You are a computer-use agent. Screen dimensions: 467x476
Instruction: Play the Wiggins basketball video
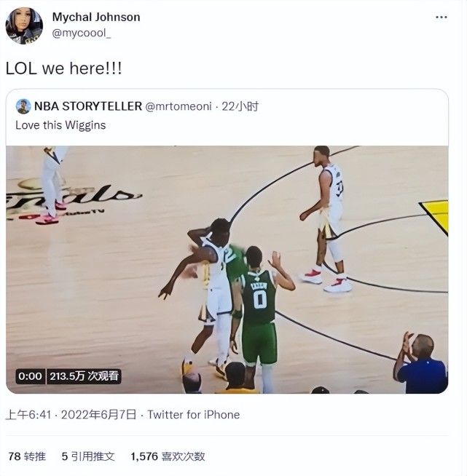point(227,269)
